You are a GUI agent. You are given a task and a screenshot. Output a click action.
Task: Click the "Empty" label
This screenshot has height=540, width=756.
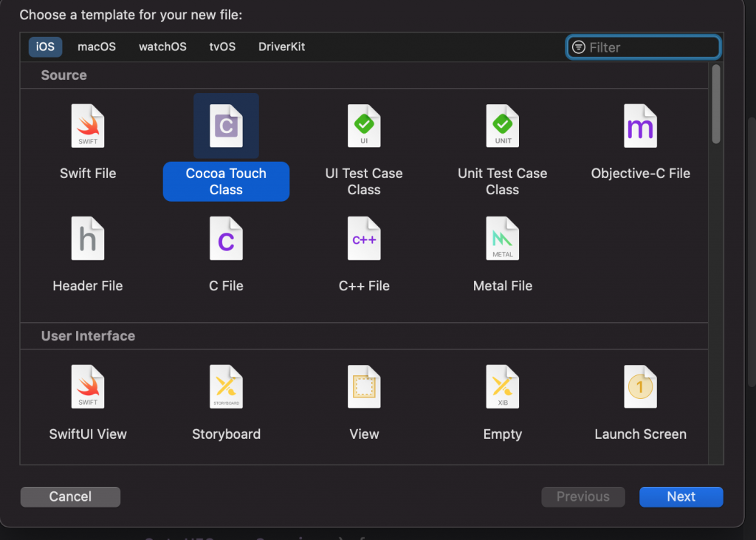pyautogui.click(x=502, y=434)
